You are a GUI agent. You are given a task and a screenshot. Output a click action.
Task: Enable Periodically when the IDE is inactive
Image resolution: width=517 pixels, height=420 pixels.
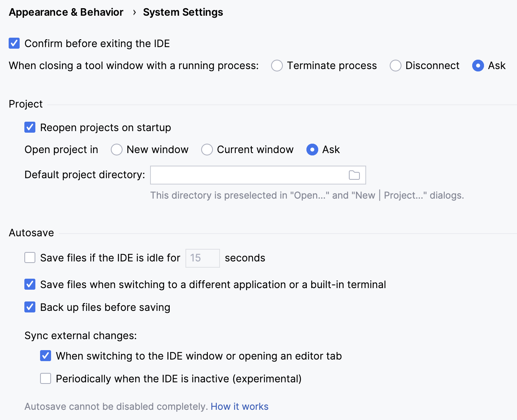[x=46, y=378]
